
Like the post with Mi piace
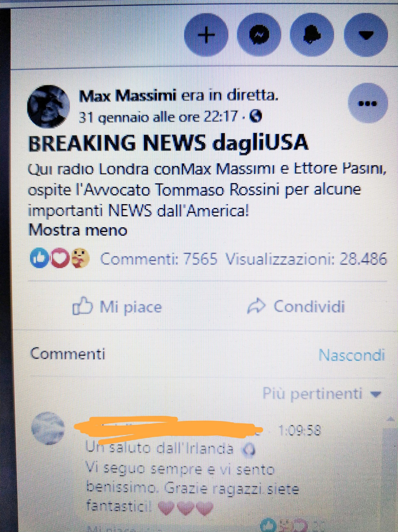tap(117, 307)
